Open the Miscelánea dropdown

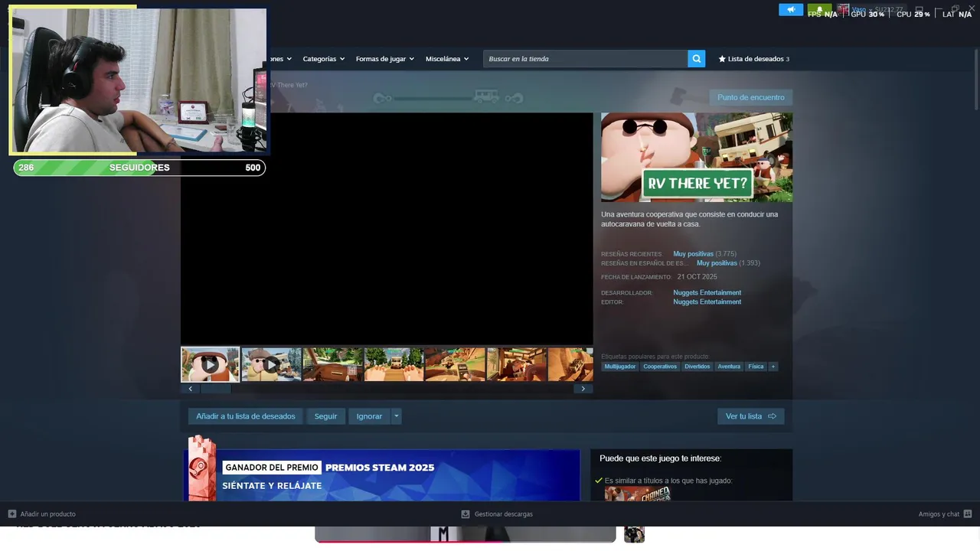tap(447, 59)
